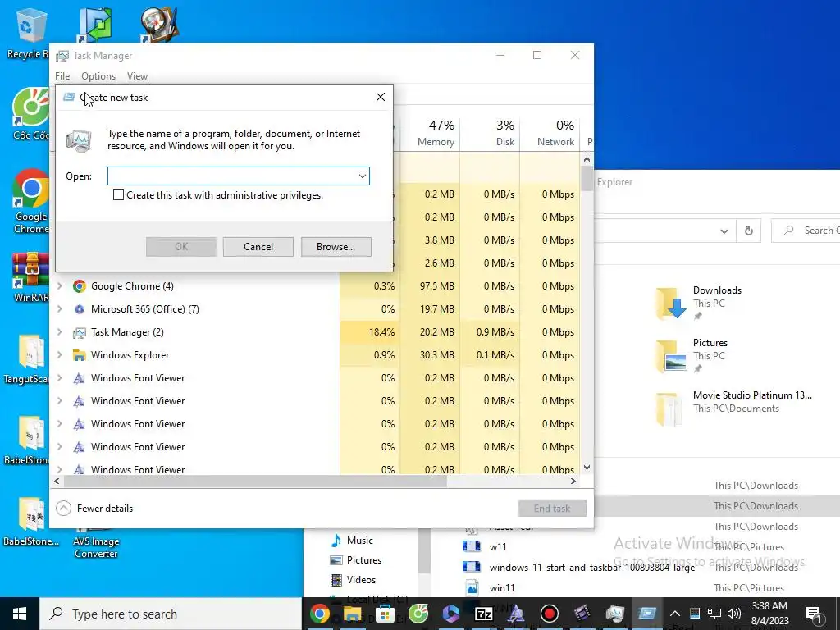Open the Downloads folder icon in File Explorer

(671, 303)
